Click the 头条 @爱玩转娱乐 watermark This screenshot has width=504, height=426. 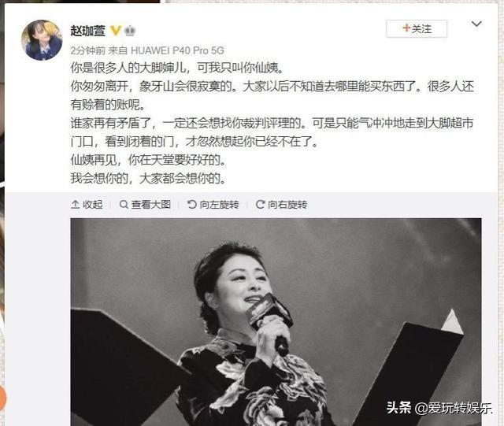[439, 408]
